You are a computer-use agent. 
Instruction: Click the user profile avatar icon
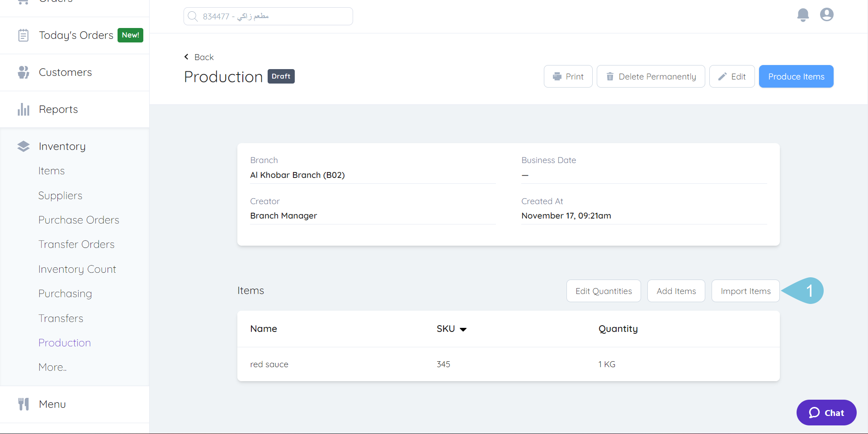pyautogui.click(x=826, y=14)
